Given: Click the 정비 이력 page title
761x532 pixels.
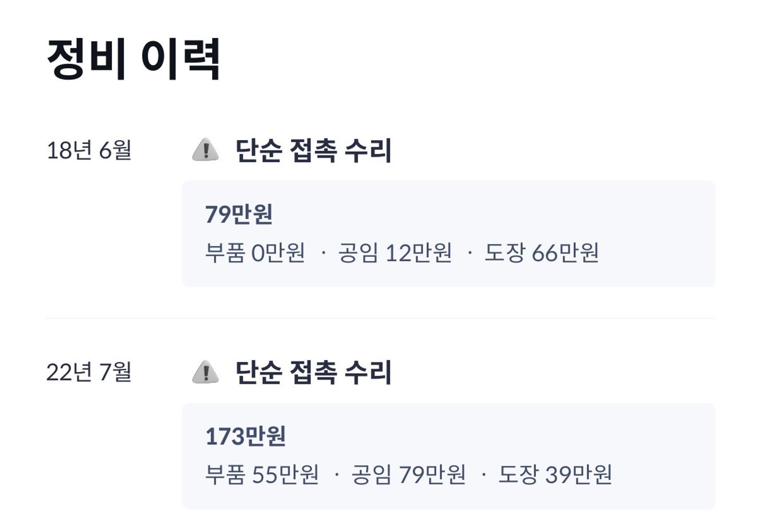Looking at the screenshot, I should [x=133, y=59].
